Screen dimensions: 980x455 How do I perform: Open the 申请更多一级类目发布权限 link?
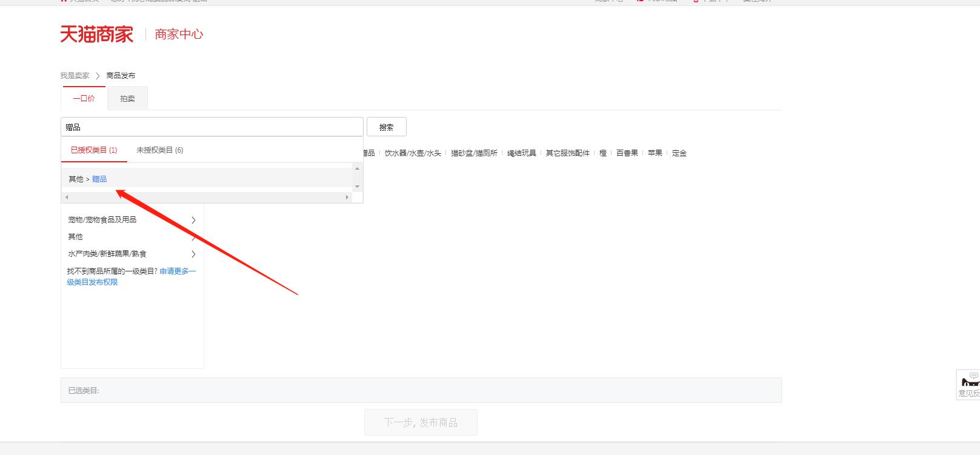pos(132,277)
